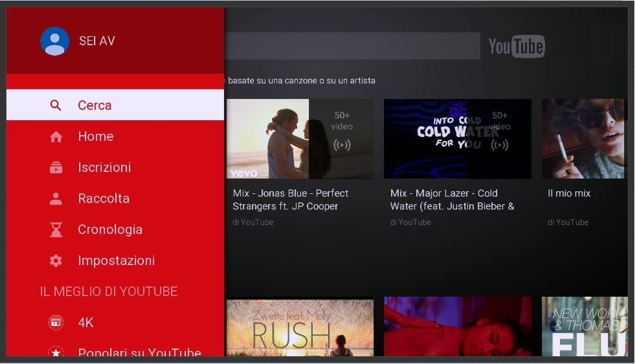Click the blue account avatar icon
This screenshot has height=364, width=635.
54,41
